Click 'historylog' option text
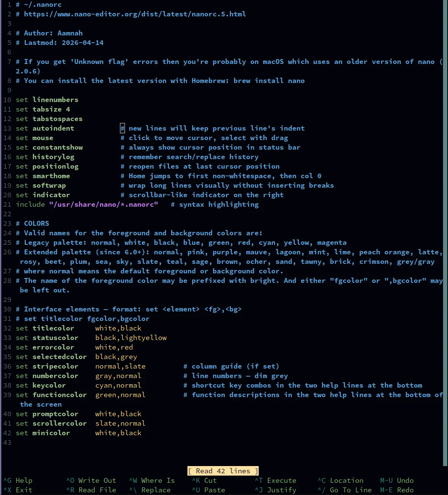The image size is (448, 495). click(53, 157)
